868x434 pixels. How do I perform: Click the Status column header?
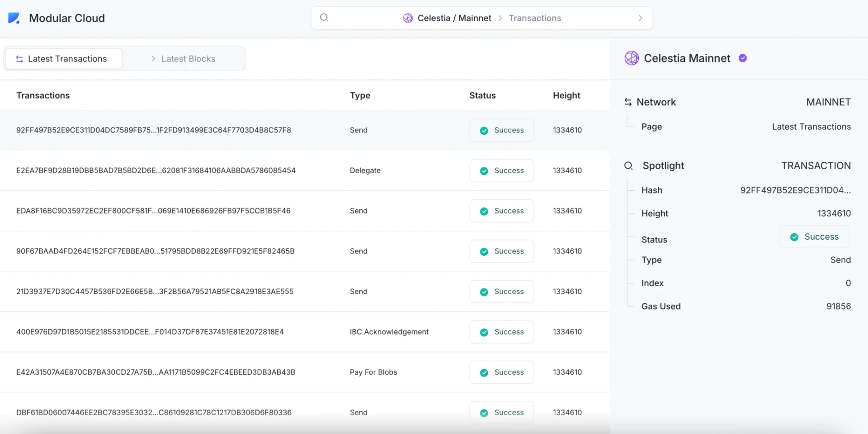tap(482, 95)
